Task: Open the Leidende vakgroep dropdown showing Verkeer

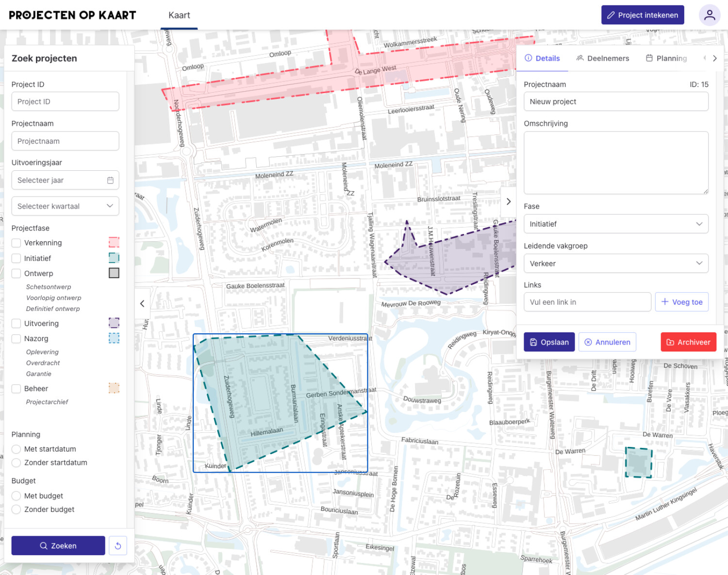Action: pyautogui.click(x=616, y=263)
